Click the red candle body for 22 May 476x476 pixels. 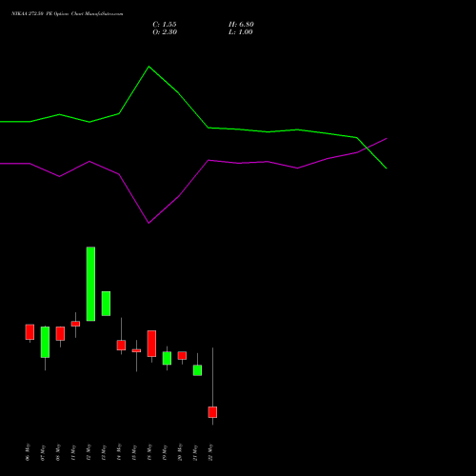point(212,412)
